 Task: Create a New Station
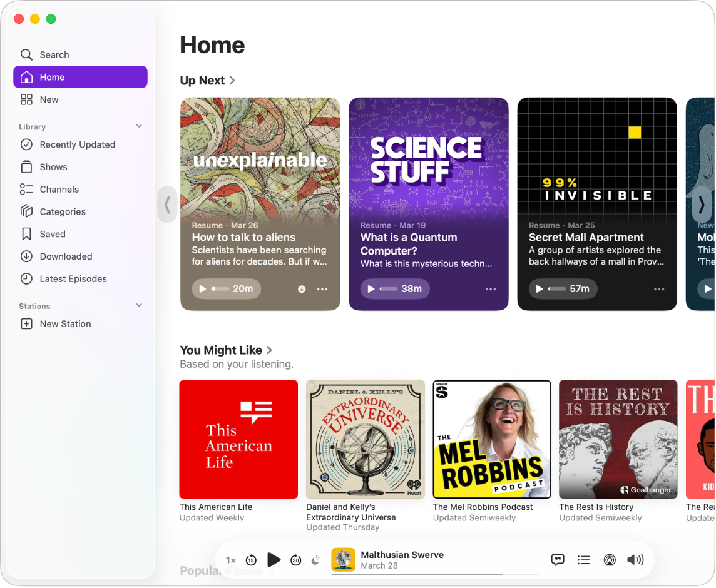click(64, 323)
